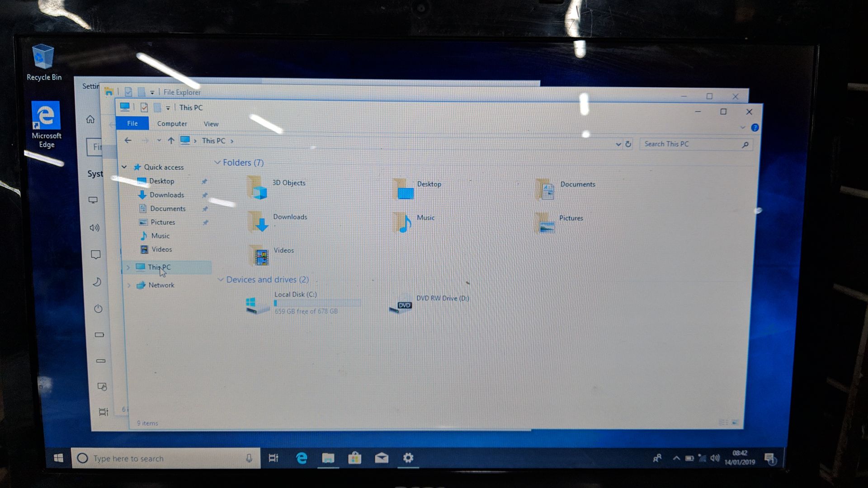
Task: Click the Computer menu tab
Action: click(x=172, y=123)
